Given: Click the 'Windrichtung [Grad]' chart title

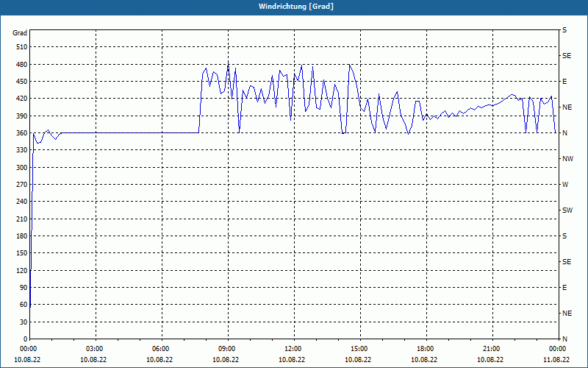Looking at the screenshot, I should click(296, 7).
